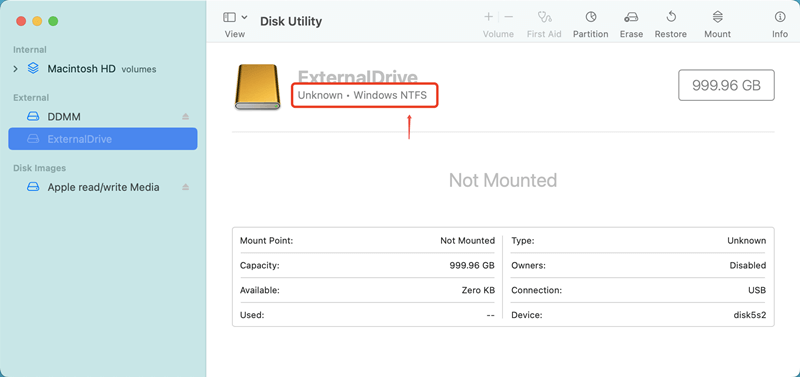Select the Restore toolbar icon
This screenshot has width=800, height=377.
[x=671, y=17]
